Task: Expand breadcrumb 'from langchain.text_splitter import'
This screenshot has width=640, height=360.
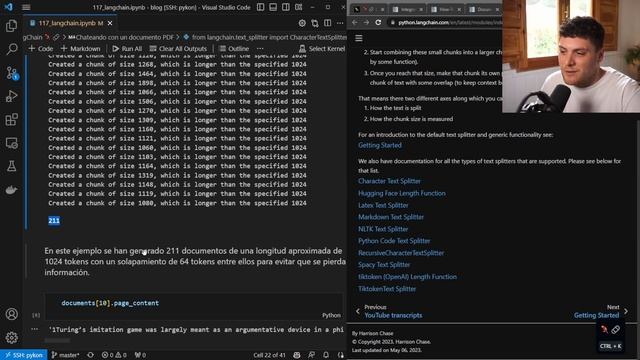Action: [x=265, y=37]
